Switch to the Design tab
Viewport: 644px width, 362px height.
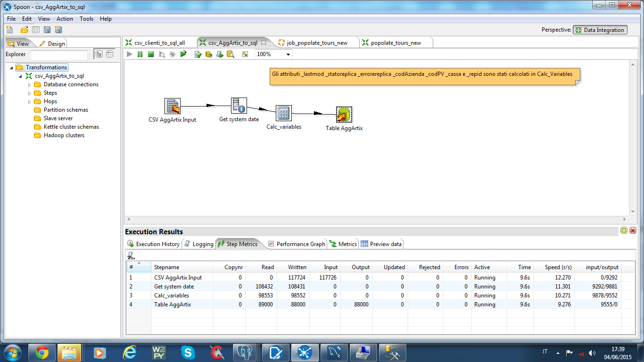(52, 43)
